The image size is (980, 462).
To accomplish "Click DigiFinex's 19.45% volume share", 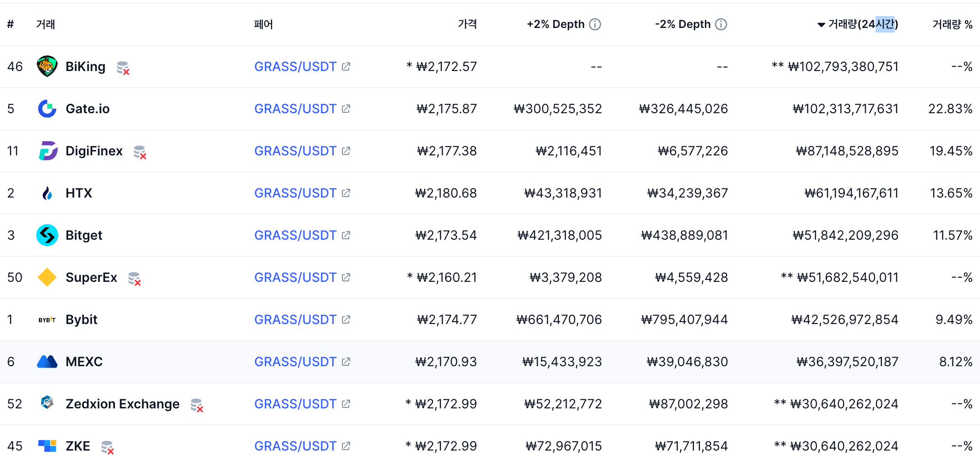I will click(x=951, y=151).
